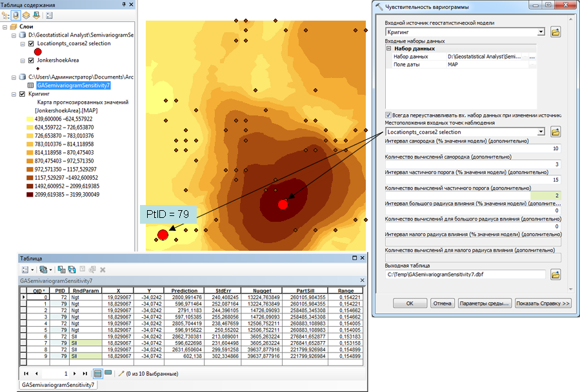Click the OK button
This screenshot has height=392, width=580.
pos(410,303)
